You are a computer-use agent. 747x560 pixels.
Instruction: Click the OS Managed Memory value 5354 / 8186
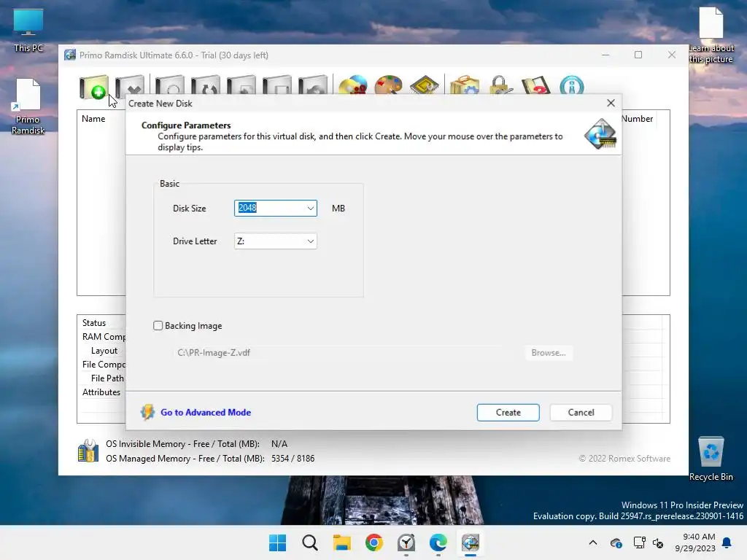[x=293, y=459]
